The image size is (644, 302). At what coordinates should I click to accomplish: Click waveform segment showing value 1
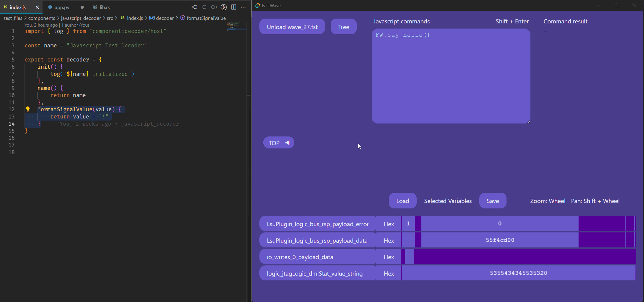[408, 223]
